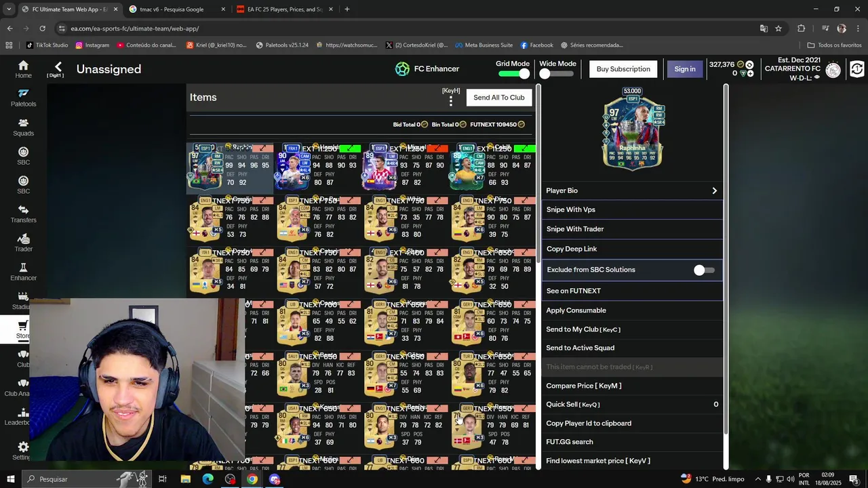Open the three-dot Items options menu

point(451,101)
